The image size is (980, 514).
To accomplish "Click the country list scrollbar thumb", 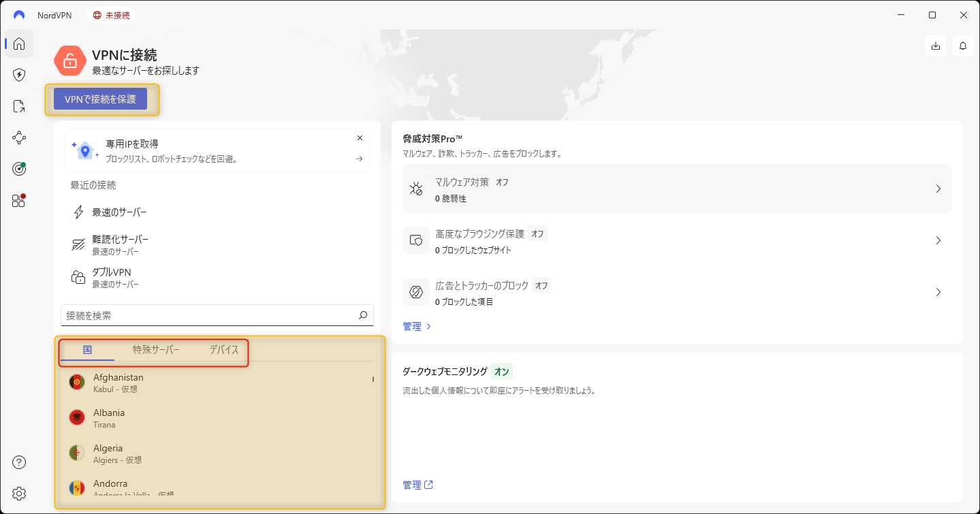I will pyautogui.click(x=373, y=379).
